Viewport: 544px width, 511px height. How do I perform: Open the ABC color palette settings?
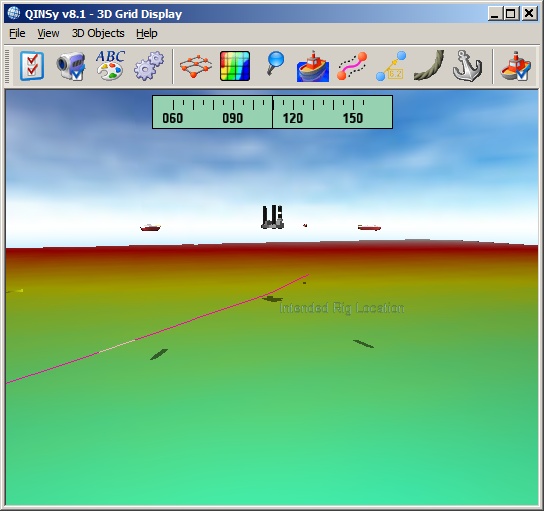pos(110,66)
